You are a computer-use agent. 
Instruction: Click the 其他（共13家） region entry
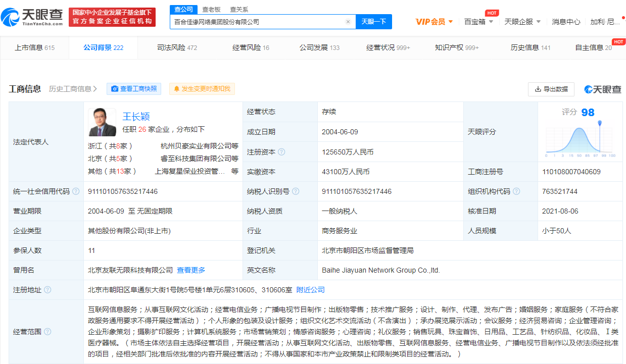tap(112, 171)
